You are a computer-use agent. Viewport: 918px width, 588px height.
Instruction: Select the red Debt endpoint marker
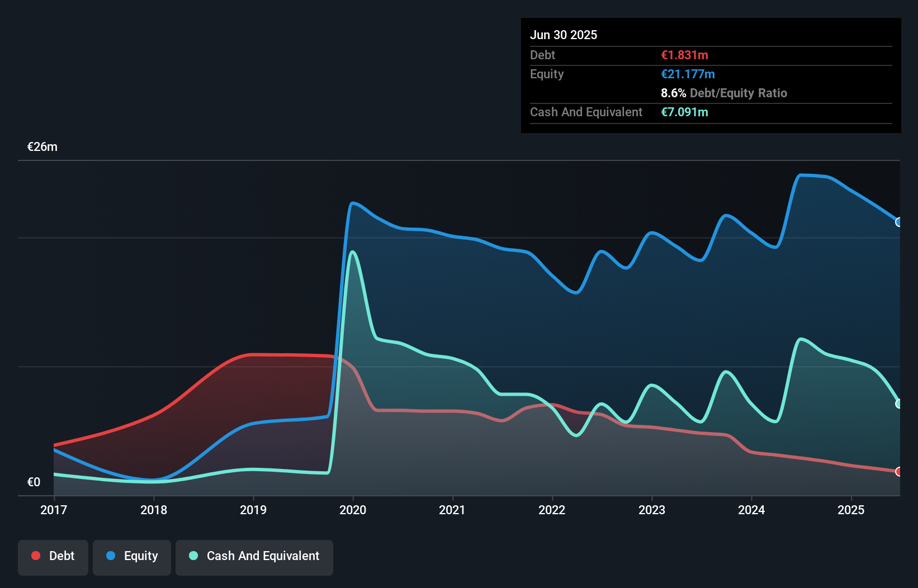point(899,472)
